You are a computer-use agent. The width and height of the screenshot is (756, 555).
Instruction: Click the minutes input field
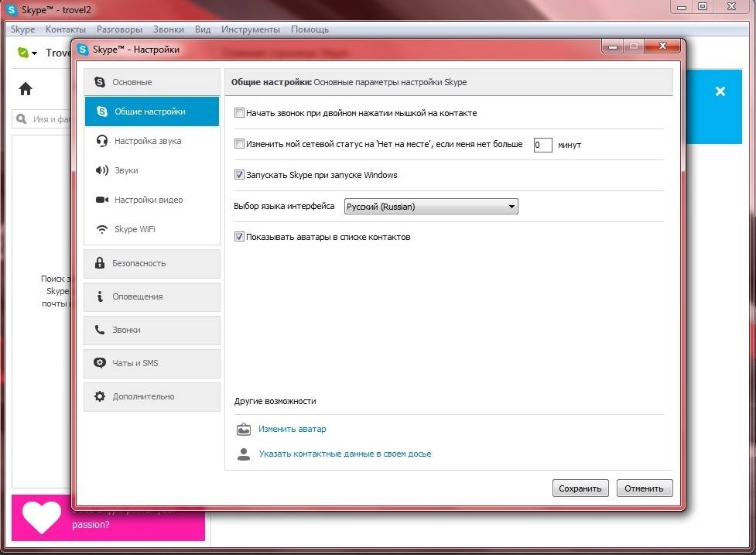tap(542, 145)
